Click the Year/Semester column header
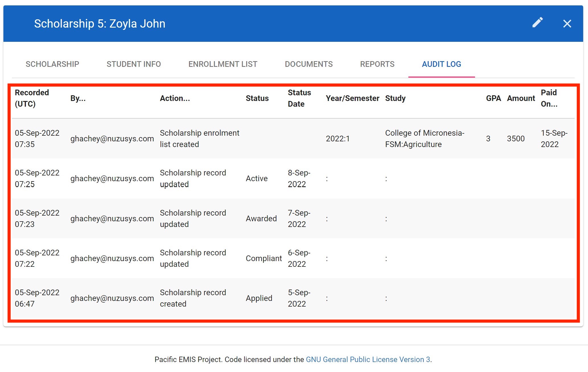This screenshot has height=372, width=588. pyautogui.click(x=352, y=98)
